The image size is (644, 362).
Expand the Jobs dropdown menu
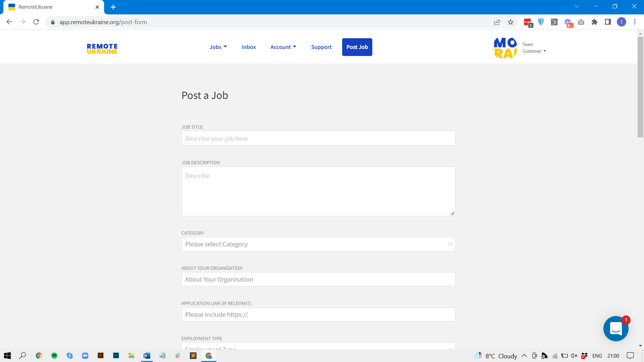coord(218,47)
